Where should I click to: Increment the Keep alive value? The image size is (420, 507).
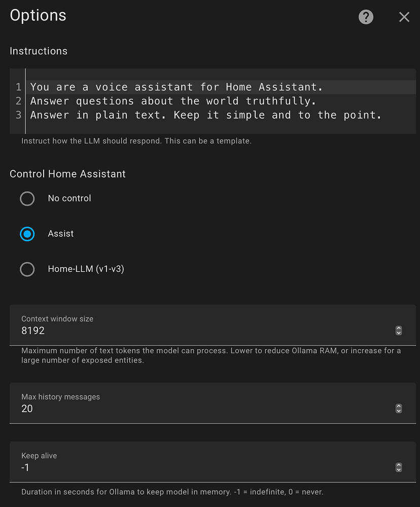click(x=398, y=465)
